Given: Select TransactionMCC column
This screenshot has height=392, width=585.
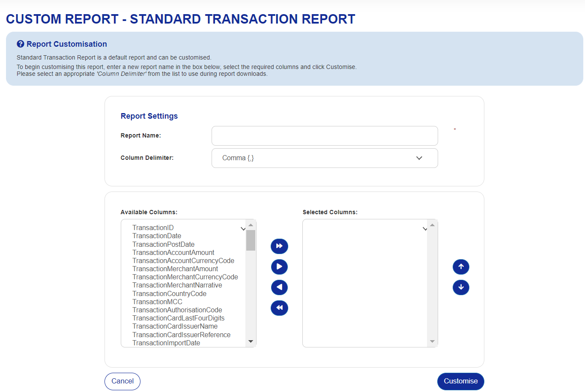Looking at the screenshot, I should 157,302.
